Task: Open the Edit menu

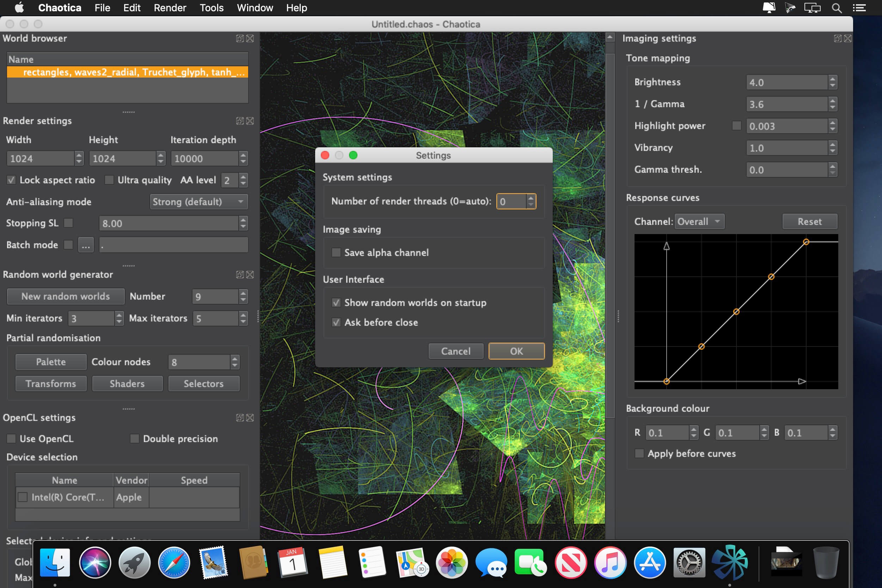Action: tap(132, 8)
